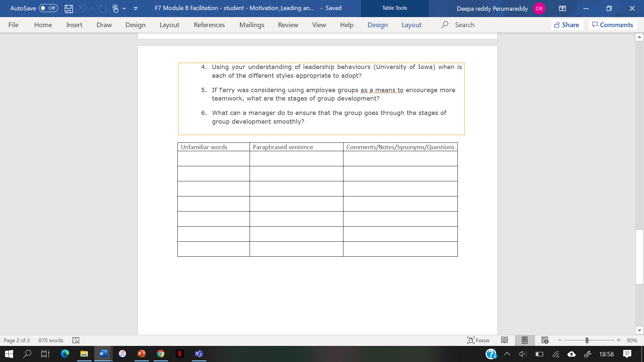Image resolution: width=644 pixels, height=362 pixels.
Task: Click the Save icon
Action: (x=69, y=9)
